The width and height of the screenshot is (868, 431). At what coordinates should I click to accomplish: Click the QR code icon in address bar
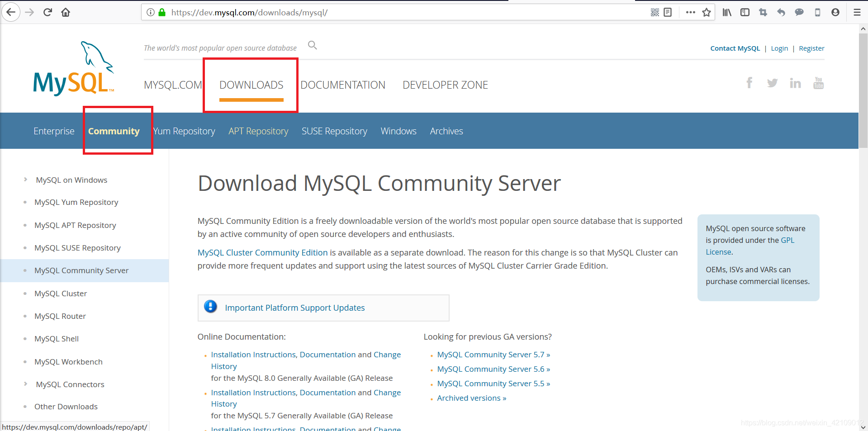coord(655,12)
